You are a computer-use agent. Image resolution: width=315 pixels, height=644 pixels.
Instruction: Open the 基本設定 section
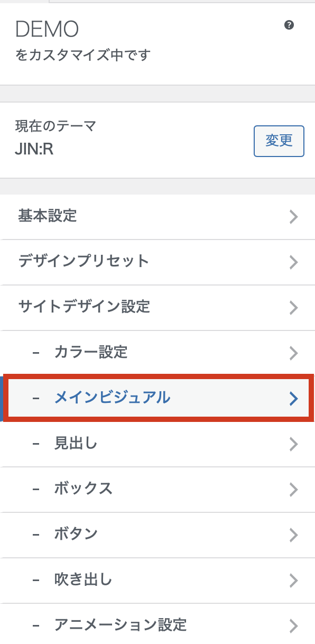pyautogui.click(x=157, y=217)
